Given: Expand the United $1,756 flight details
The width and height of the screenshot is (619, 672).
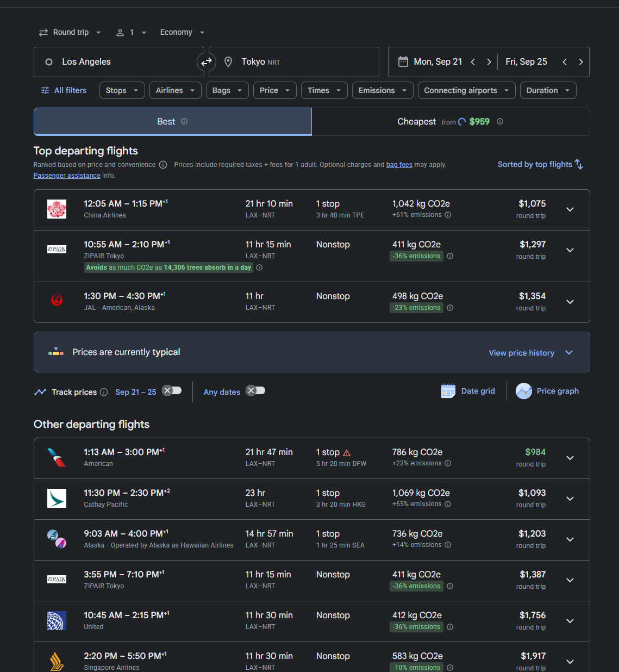Looking at the screenshot, I should pos(570,621).
